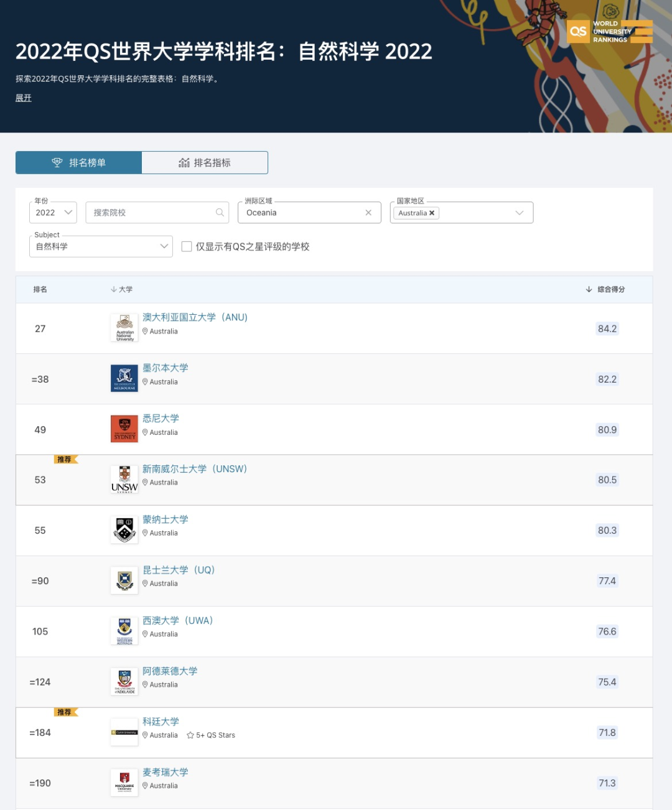This screenshot has width=672, height=810.
Task: Click the chart icon on 排名指标 tab
Action: (184, 163)
